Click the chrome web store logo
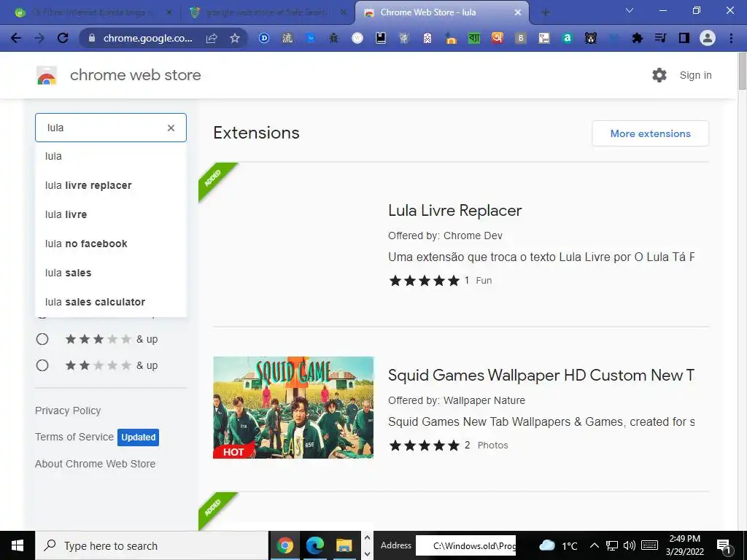Image resolution: width=747 pixels, height=560 pixels. pos(47,75)
